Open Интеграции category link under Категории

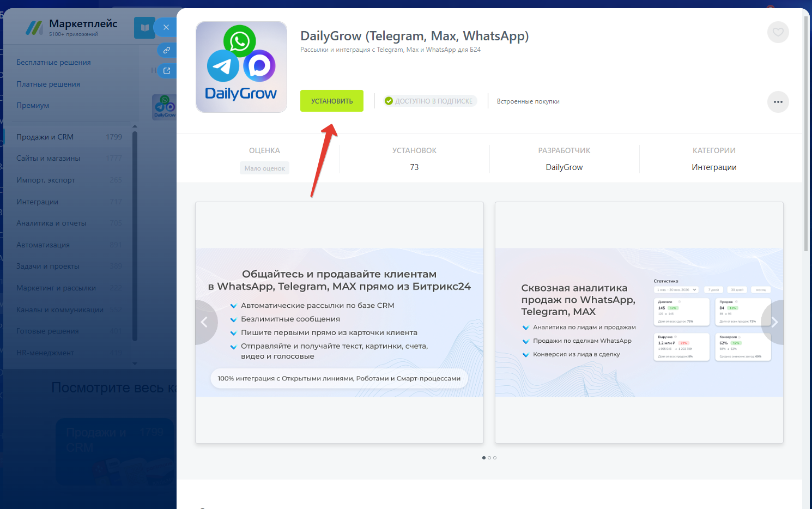point(714,167)
